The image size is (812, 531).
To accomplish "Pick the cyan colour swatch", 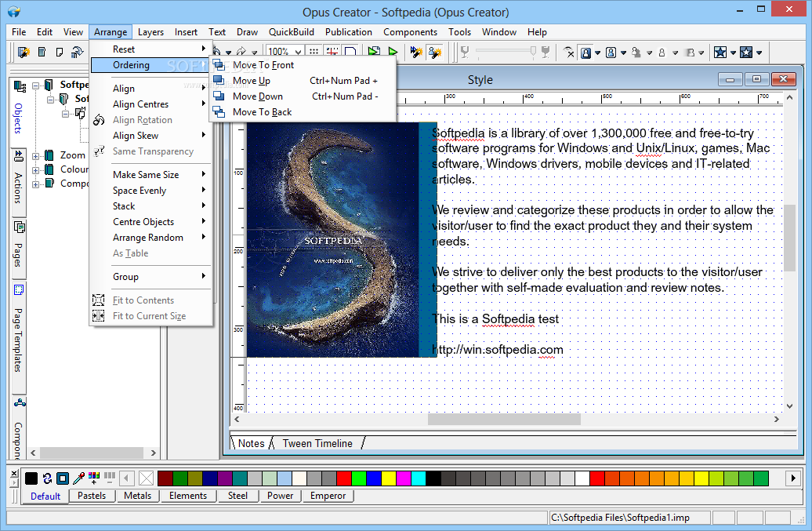I will click(x=419, y=478).
